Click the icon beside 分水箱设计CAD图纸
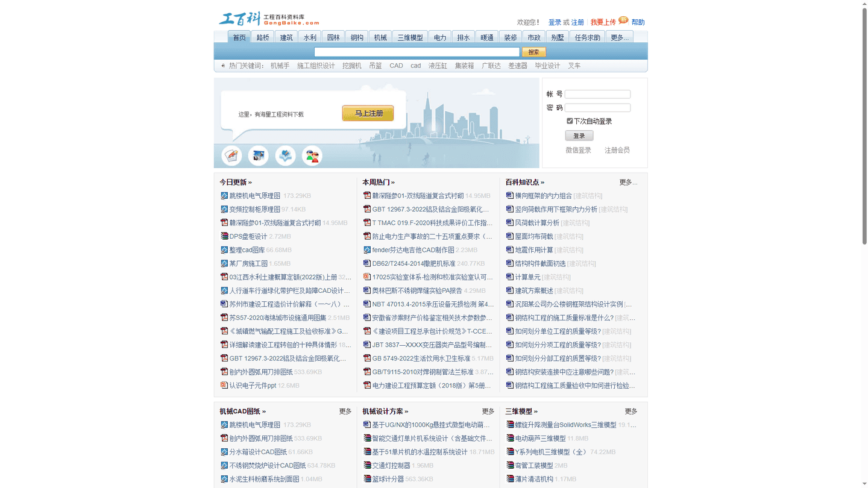The height and width of the screenshot is (488, 868). point(224,452)
